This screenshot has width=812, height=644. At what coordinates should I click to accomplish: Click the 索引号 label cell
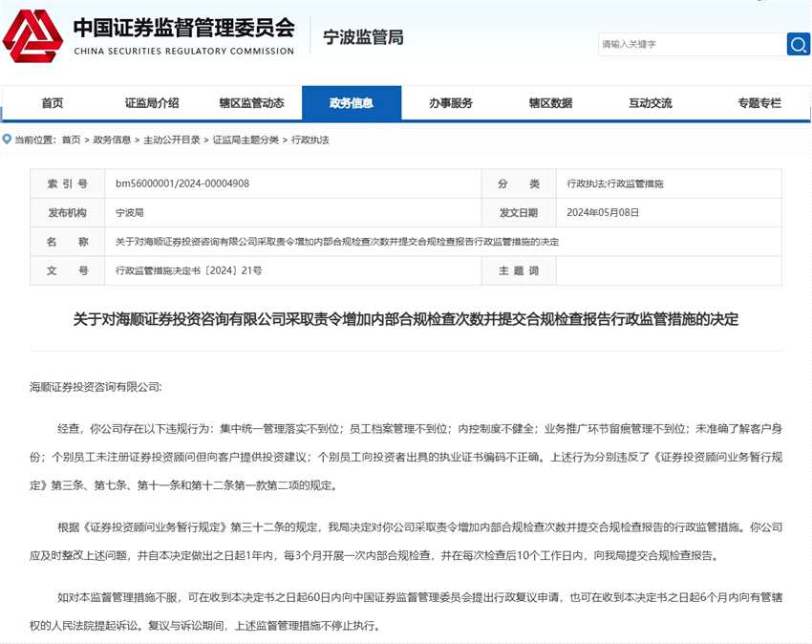67,183
